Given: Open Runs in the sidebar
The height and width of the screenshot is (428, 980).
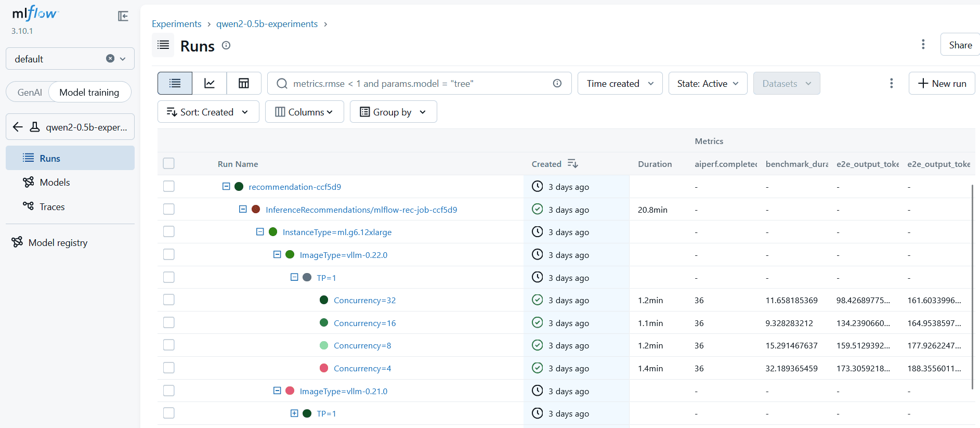Looking at the screenshot, I should [70, 158].
